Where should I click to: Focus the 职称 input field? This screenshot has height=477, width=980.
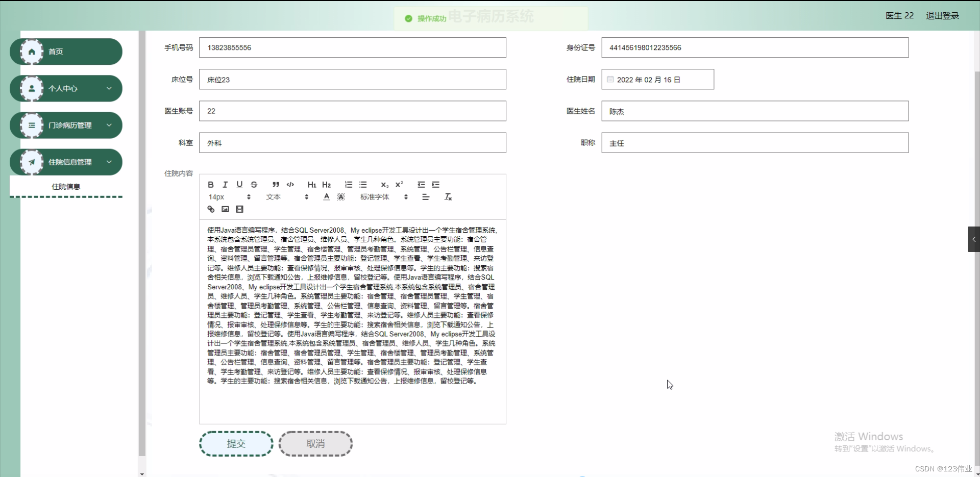[755, 143]
